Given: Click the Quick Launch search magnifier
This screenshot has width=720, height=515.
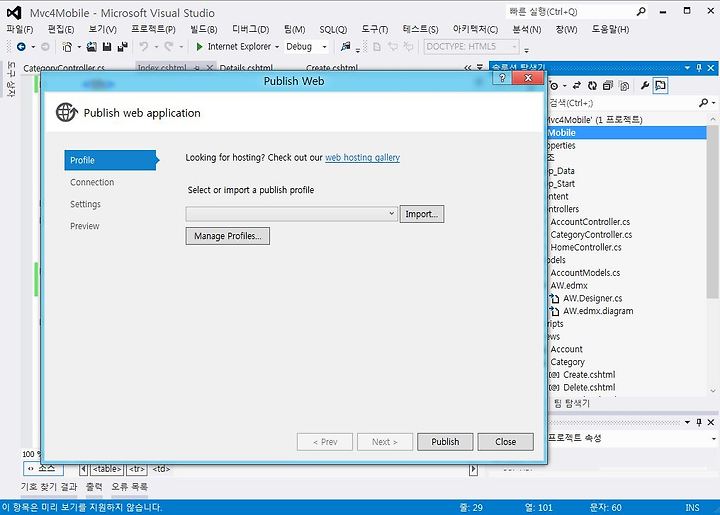Looking at the screenshot, I should click(x=641, y=11).
